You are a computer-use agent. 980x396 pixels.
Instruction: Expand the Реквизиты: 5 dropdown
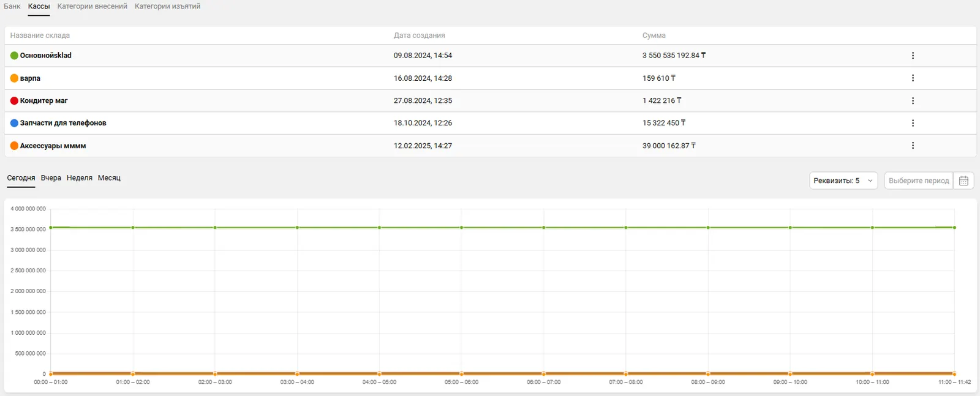point(843,181)
